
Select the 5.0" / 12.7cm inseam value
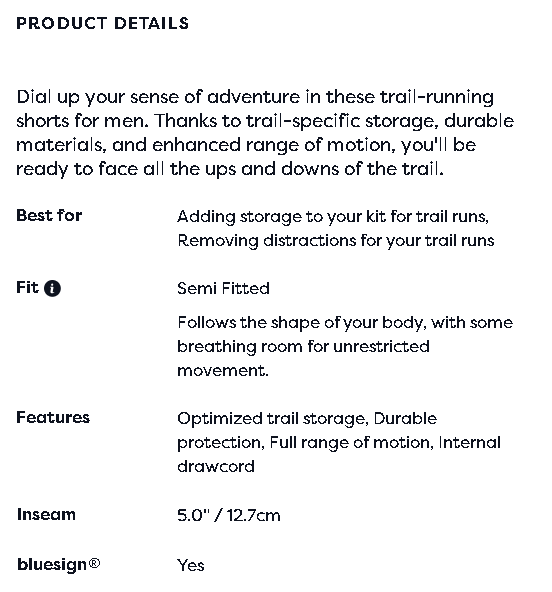pyautogui.click(x=229, y=515)
